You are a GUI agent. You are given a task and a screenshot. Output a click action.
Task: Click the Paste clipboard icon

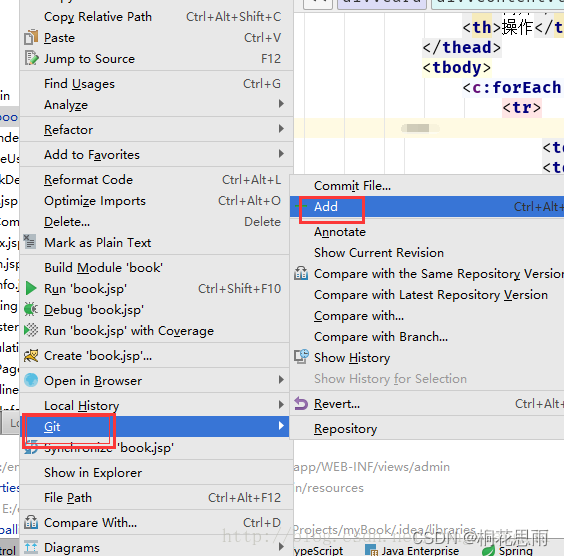(31, 37)
